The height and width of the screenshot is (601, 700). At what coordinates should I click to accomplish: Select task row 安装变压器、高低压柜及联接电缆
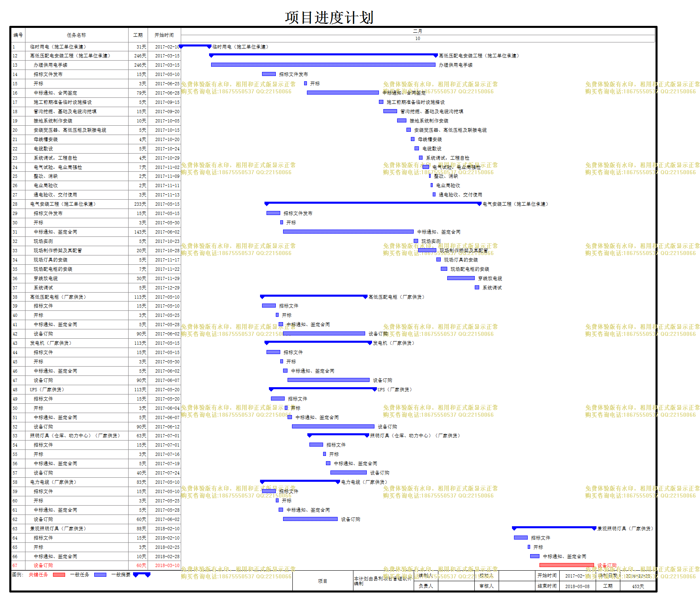click(96, 130)
